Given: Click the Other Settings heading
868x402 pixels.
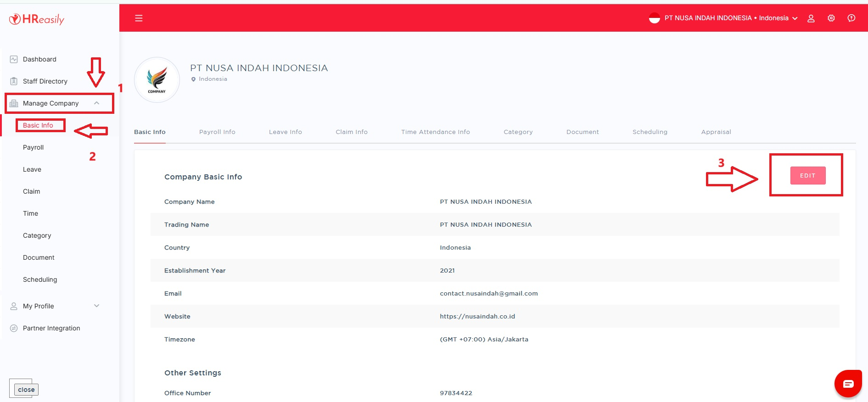Looking at the screenshot, I should pos(193,373).
